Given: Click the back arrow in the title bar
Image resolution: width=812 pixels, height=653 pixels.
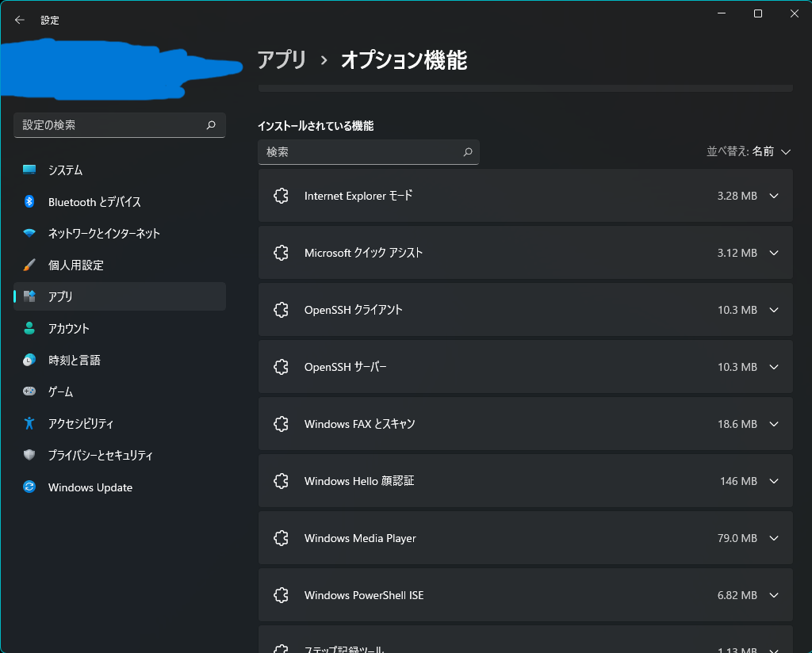Looking at the screenshot, I should point(20,20).
